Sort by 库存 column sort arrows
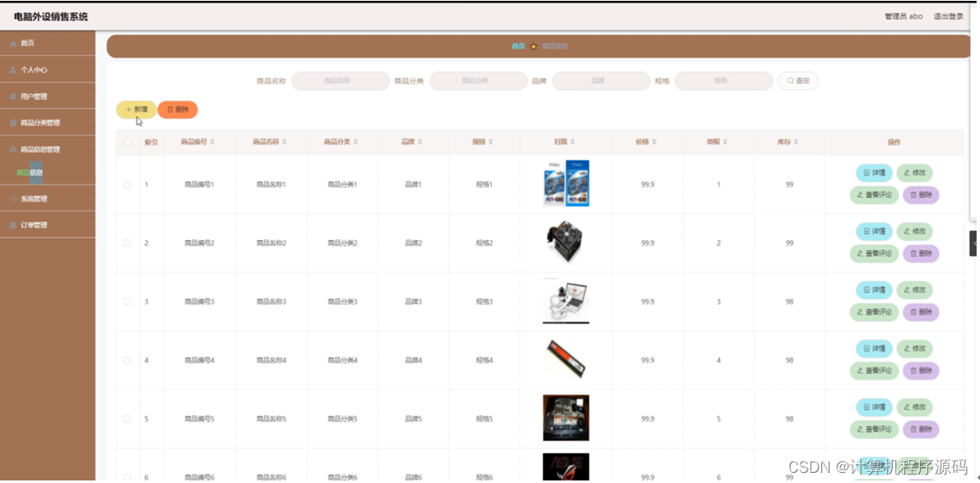Image resolution: width=980 pixels, height=483 pixels. [x=796, y=143]
